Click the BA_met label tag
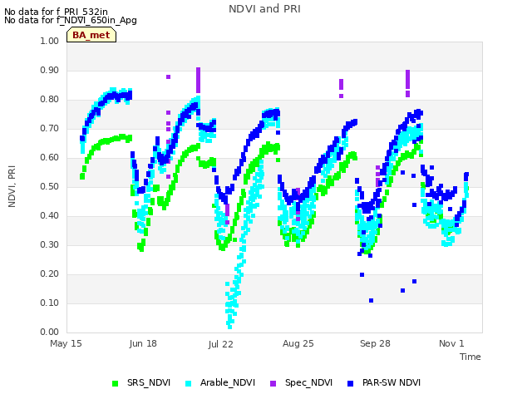 point(91,35)
